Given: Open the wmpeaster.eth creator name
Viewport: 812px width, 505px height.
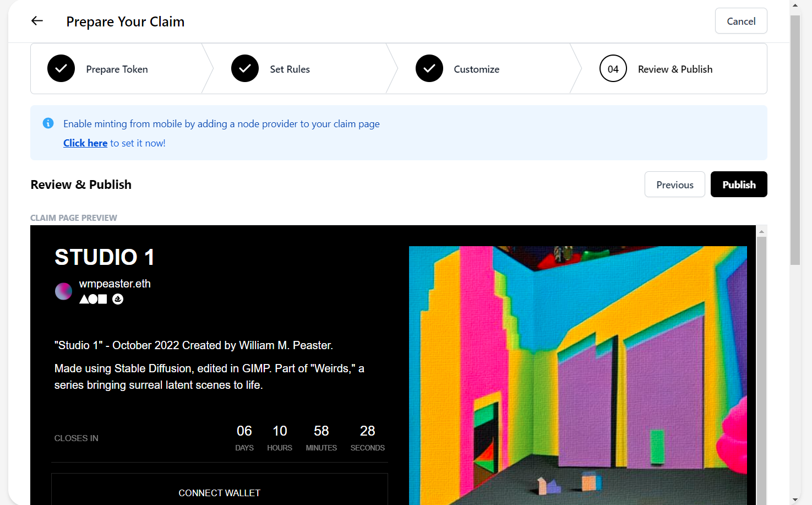Looking at the screenshot, I should coord(115,284).
